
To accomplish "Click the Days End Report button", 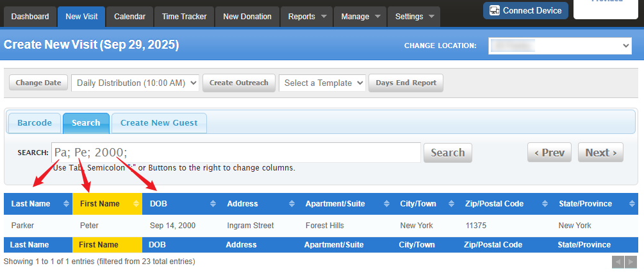I will [x=406, y=83].
